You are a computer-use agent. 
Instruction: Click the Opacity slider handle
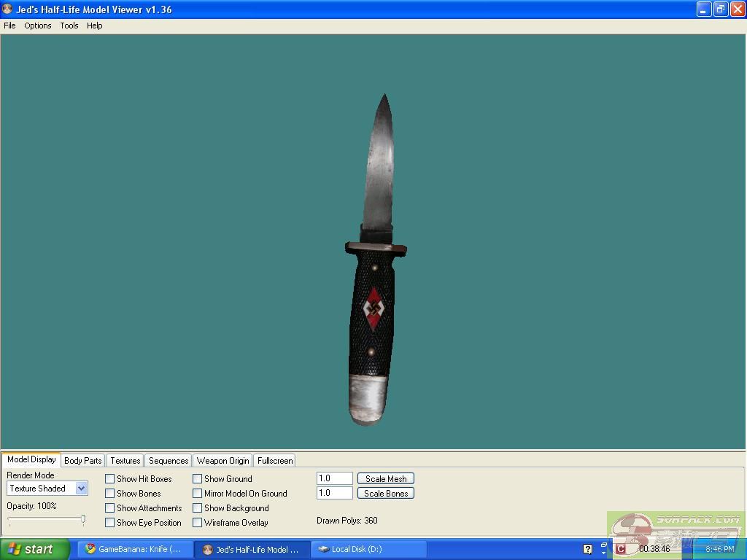(x=83, y=519)
